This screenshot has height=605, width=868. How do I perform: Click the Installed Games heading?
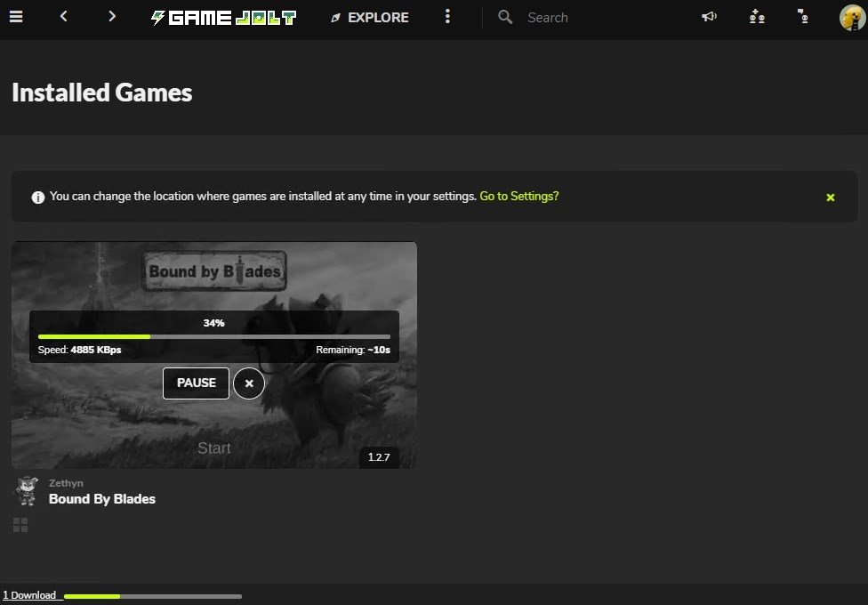102,93
